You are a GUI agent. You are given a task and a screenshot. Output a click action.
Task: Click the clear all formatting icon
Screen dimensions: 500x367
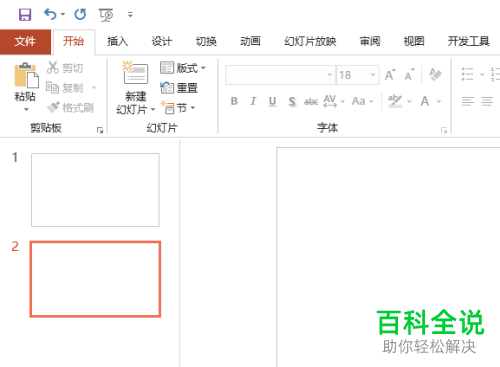pyautogui.click(x=435, y=75)
